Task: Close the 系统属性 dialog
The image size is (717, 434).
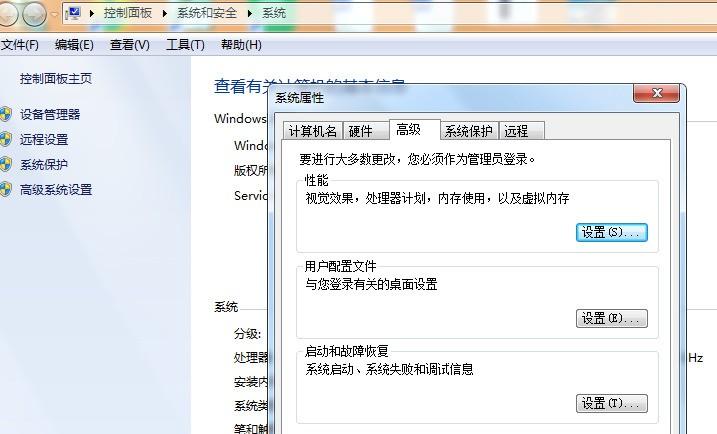Action: (657, 93)
